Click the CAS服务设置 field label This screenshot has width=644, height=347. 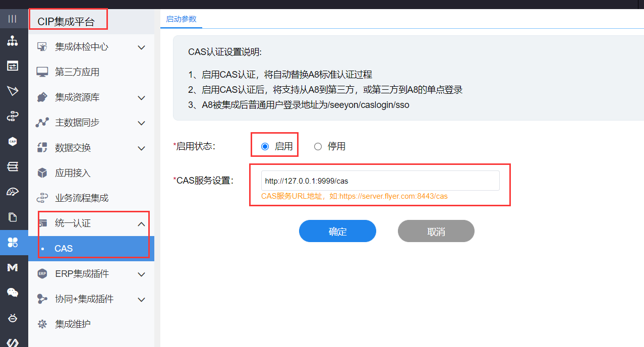tap(203, 180)
